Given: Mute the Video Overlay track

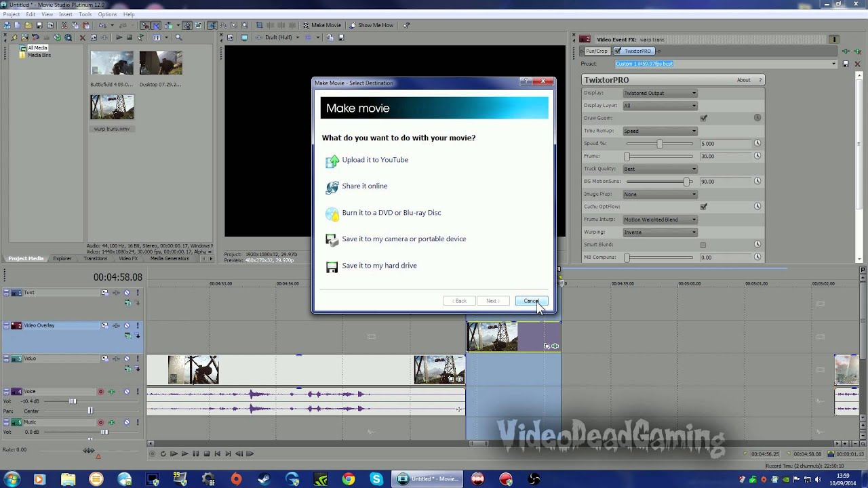Looking at the screenshot, I should coord(127,325).
